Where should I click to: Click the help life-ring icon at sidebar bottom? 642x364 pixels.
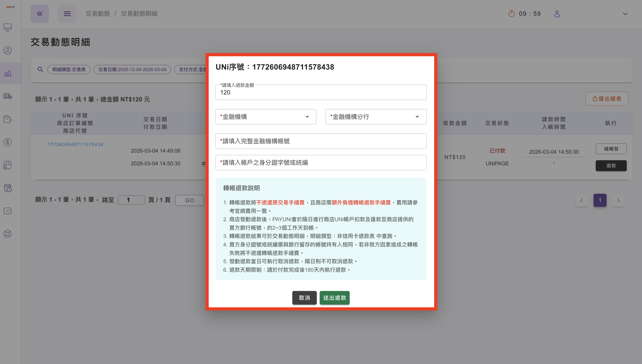pos(7,234)
